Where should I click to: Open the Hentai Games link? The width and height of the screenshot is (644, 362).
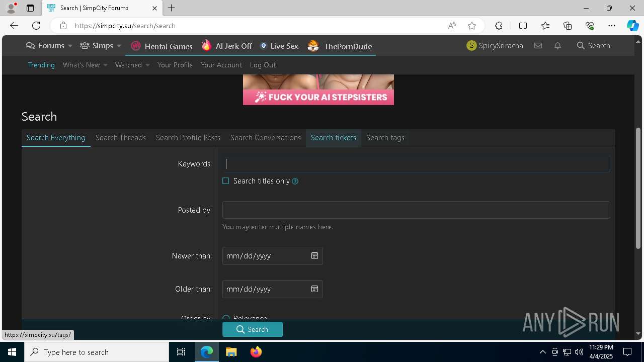(162, 46)
